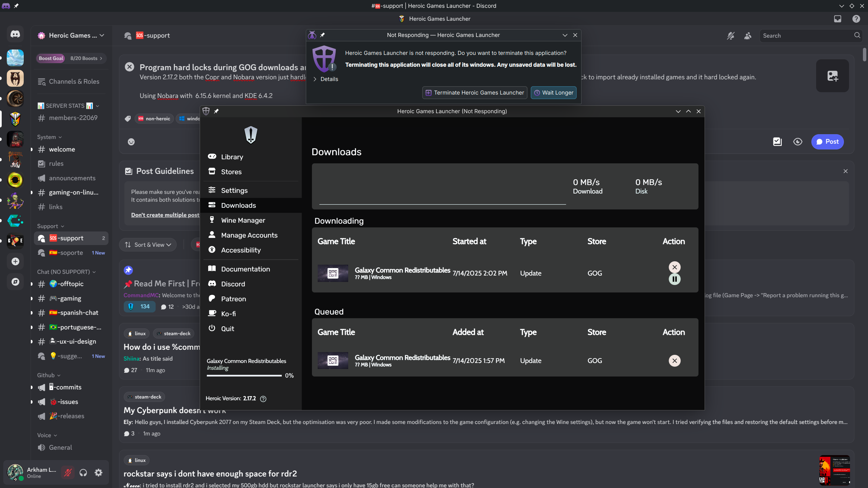Screen dimensions: 868x488
Task: Cancel the downloading Galaxy Common Redistributables
Action: pyautogui.click(x=674, y=267)
